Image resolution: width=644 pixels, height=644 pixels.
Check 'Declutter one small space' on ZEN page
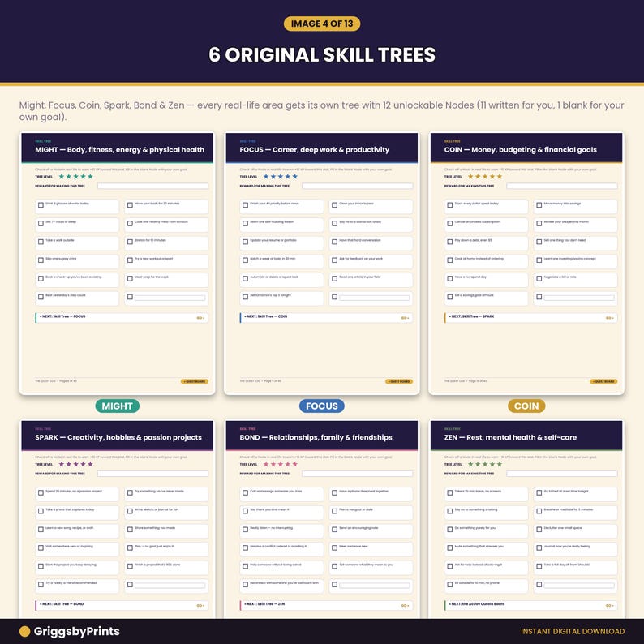tap(539, 530)
